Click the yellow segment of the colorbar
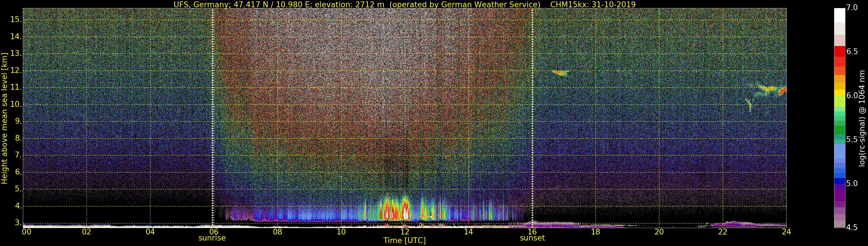 coord(839,93)
